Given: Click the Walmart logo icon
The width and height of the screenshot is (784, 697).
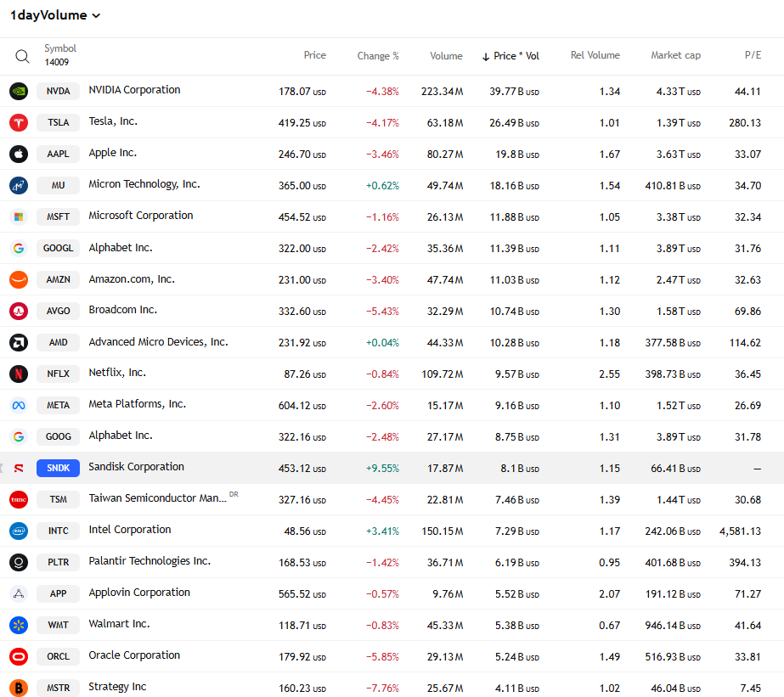Looking at the screenshot, I should [x=19, y=625].
